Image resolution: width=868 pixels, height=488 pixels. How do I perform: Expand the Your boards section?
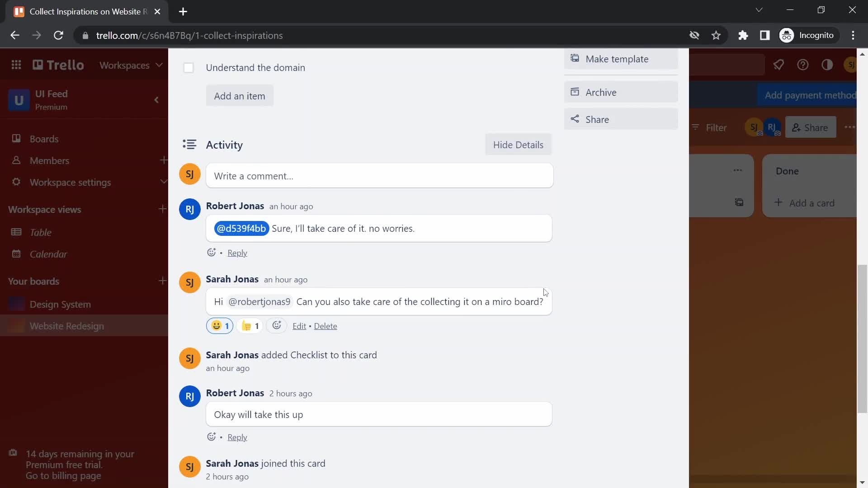pyautogui.click(x=33, y=281)
